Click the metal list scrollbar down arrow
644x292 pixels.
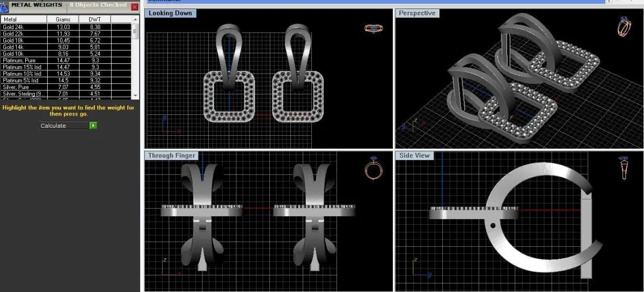(x=135, y=95)
